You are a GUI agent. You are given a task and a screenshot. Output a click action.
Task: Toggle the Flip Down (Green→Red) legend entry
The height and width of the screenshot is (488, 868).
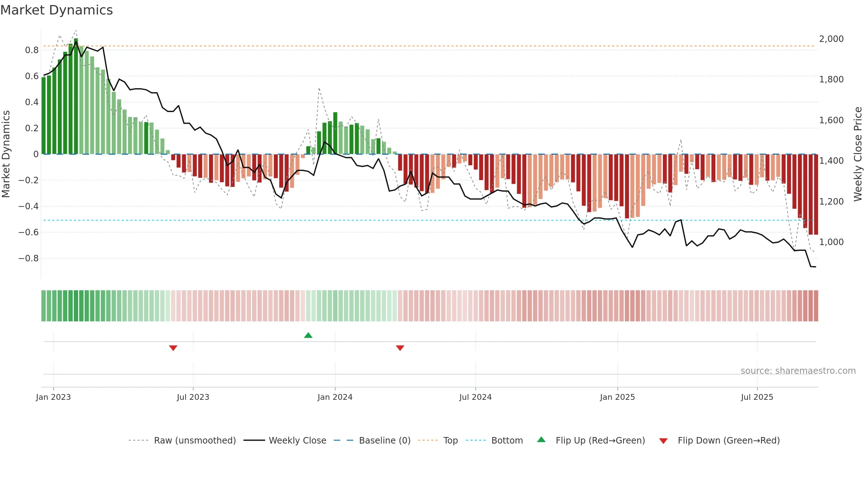click(719, 440)
